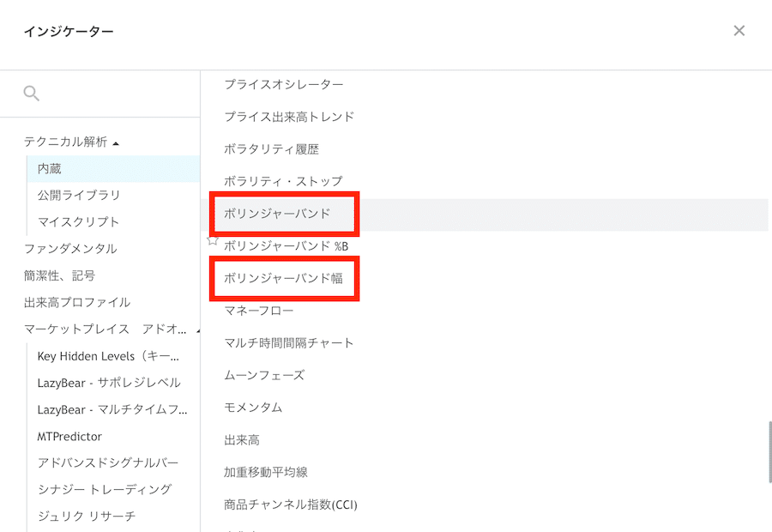Open the 出来高プロファイル category
The height and width of the screenshot is (532, 772).
(x=77, y=302)
